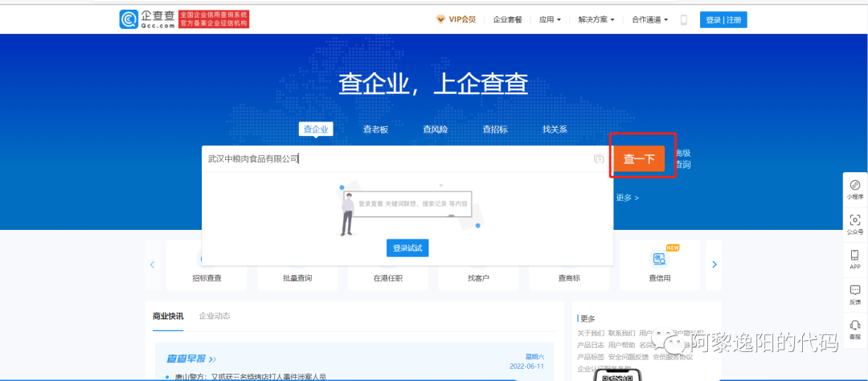Click the 反馈 sidebar icon
Screen dimensions: 868x381
854,295
